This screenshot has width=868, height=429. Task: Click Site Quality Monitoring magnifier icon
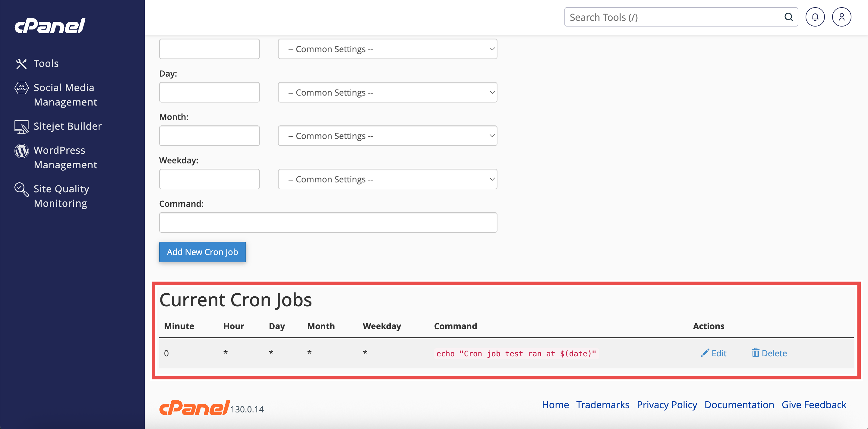point(22,189)
